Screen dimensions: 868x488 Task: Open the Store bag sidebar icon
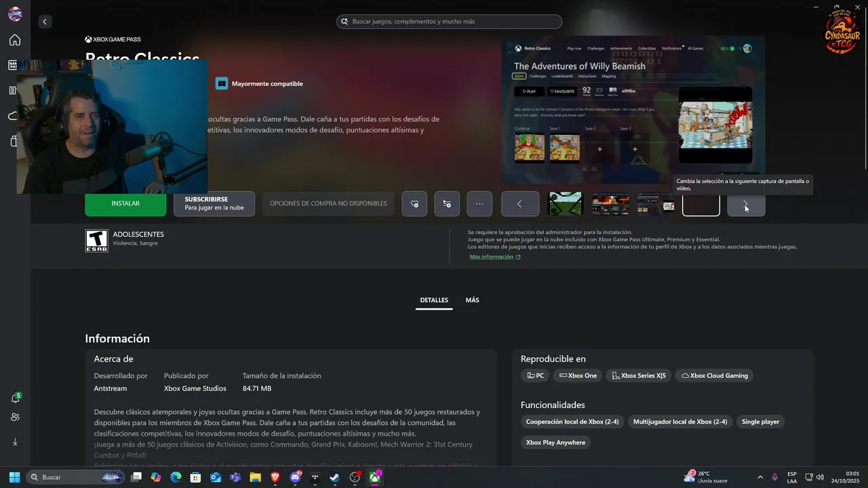click(14, 141)
